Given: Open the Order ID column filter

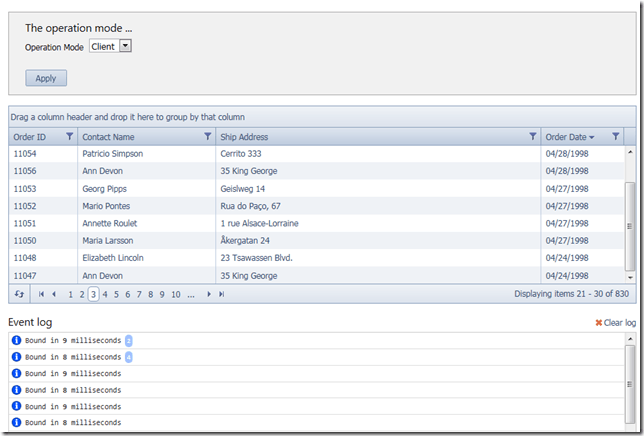Looking at the screenshot, I should click(x=69, y=137).
